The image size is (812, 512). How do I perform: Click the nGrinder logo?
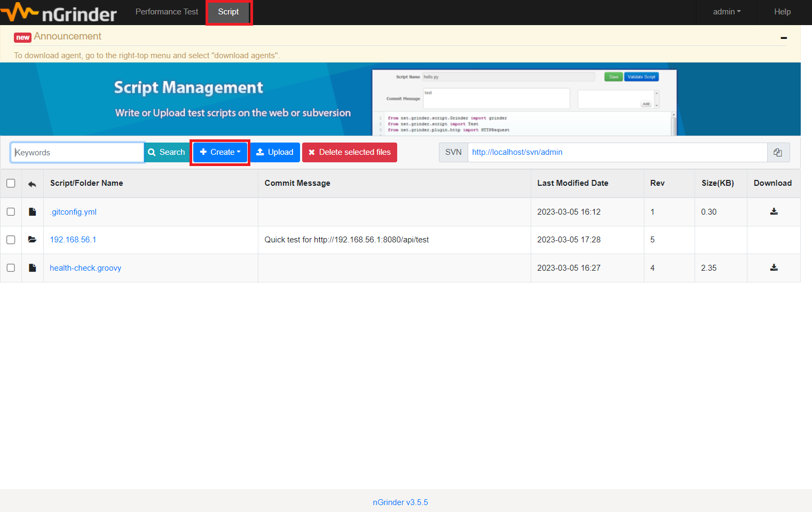pos(59,13)
